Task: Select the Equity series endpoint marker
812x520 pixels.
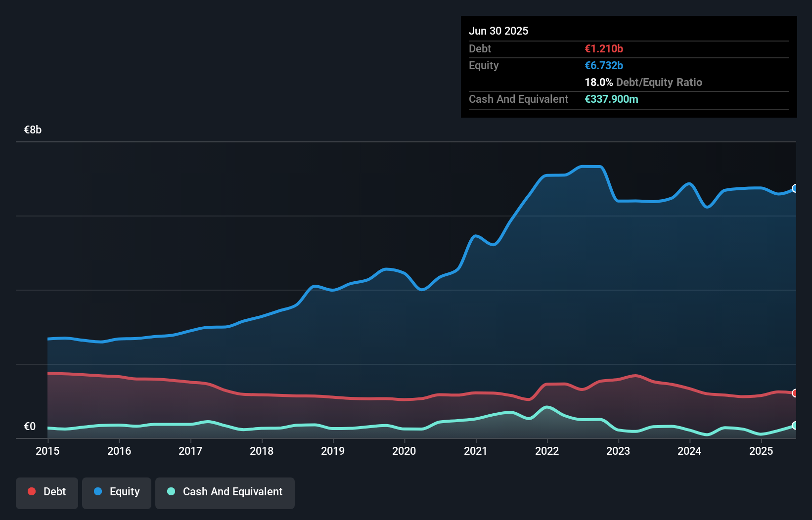Action: (x=795, y=189)
